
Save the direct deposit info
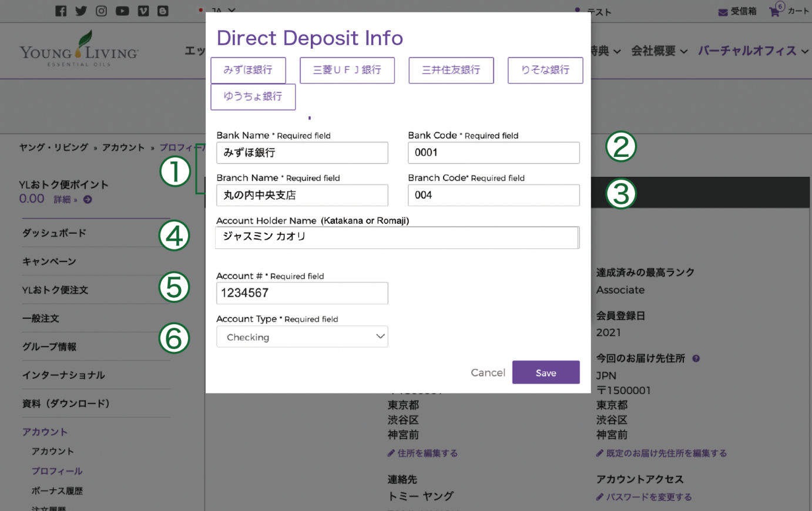545,372
